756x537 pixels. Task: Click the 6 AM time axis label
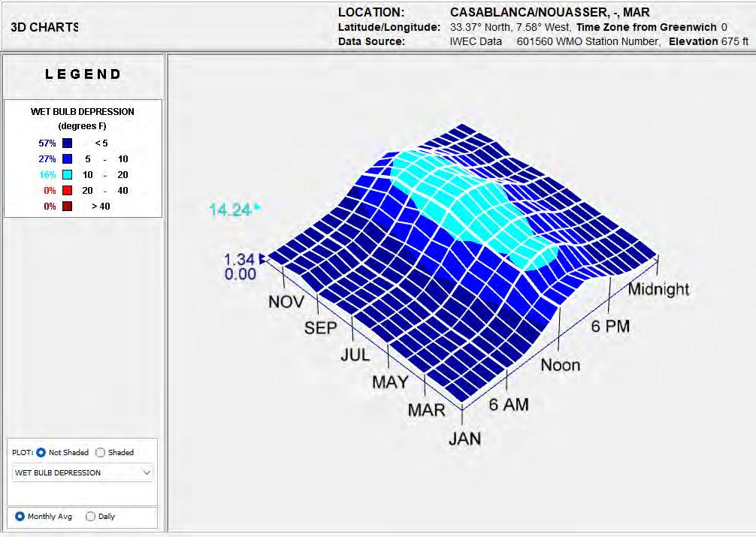click(509, 404)
